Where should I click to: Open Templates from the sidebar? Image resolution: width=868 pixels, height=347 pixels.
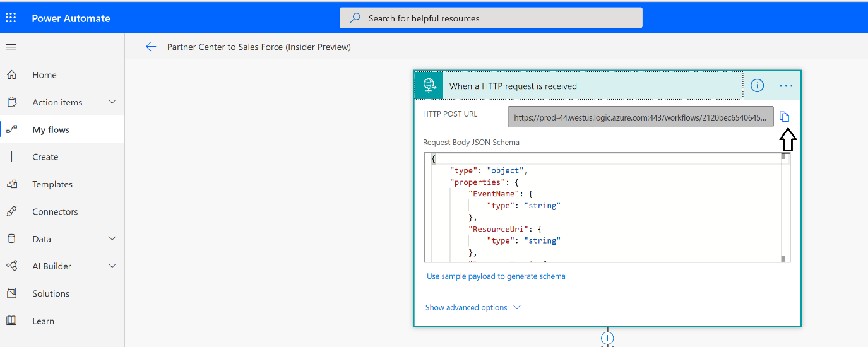52,184
